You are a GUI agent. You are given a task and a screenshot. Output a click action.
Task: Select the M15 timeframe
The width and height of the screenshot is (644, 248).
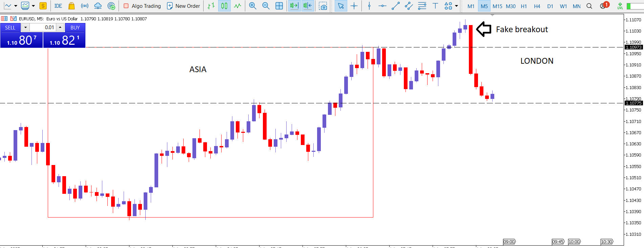pos(497,6)
